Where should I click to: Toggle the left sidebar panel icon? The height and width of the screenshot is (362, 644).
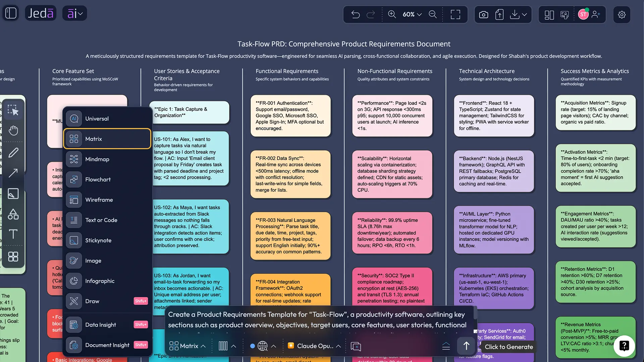pos(11,13)
